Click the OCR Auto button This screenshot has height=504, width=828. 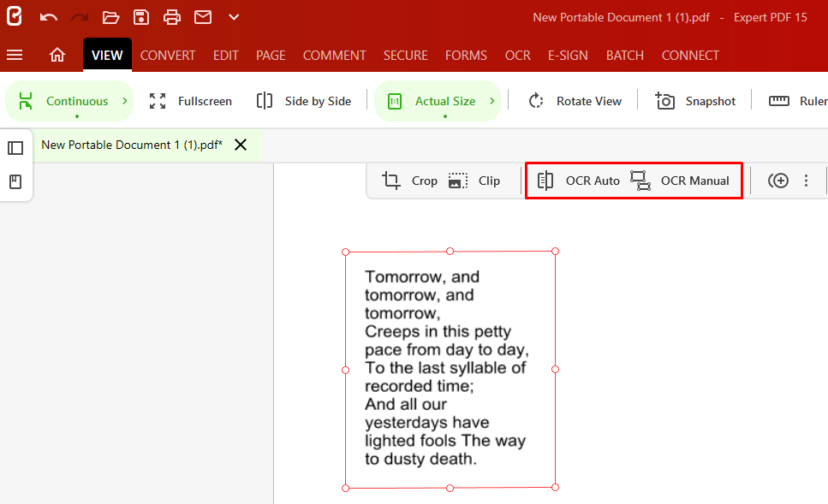coord(579,181)
